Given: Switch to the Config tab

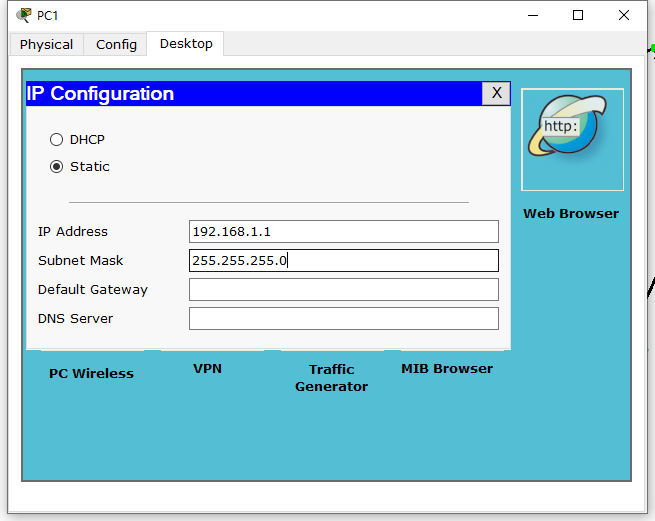Looking at the screenshot, I should tap(116, 44).
